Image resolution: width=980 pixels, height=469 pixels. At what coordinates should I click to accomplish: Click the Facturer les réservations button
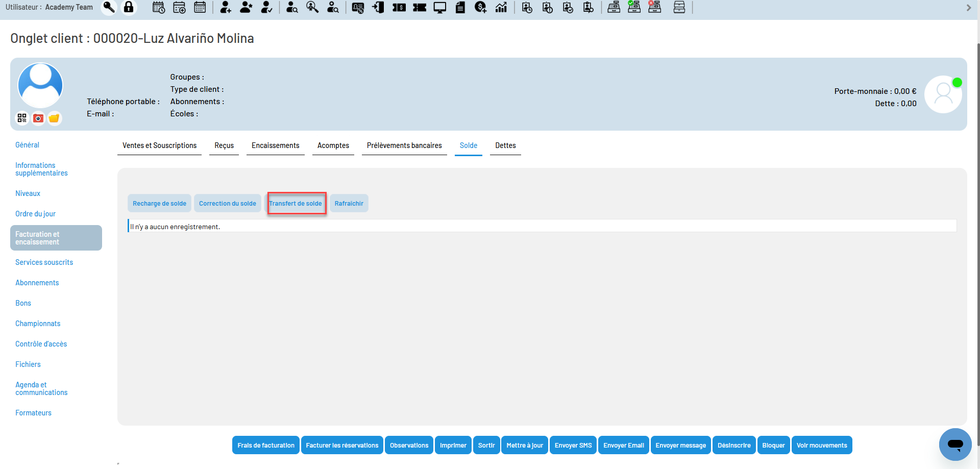(342, 445)
